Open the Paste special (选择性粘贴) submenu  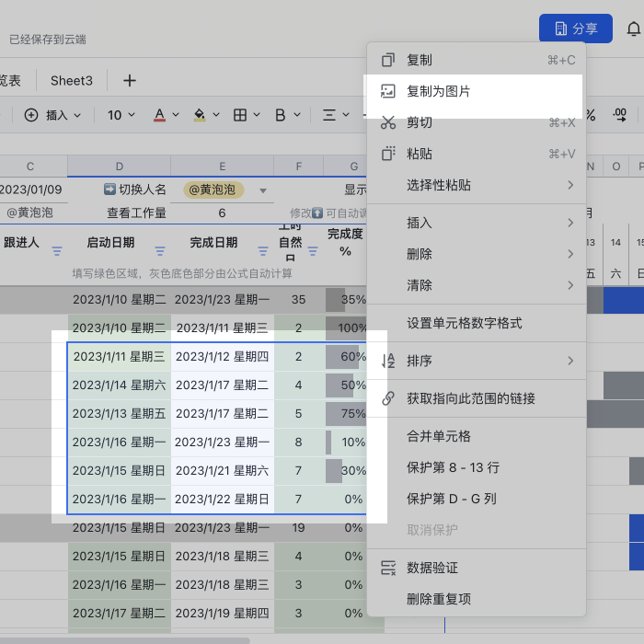(477, 185)
